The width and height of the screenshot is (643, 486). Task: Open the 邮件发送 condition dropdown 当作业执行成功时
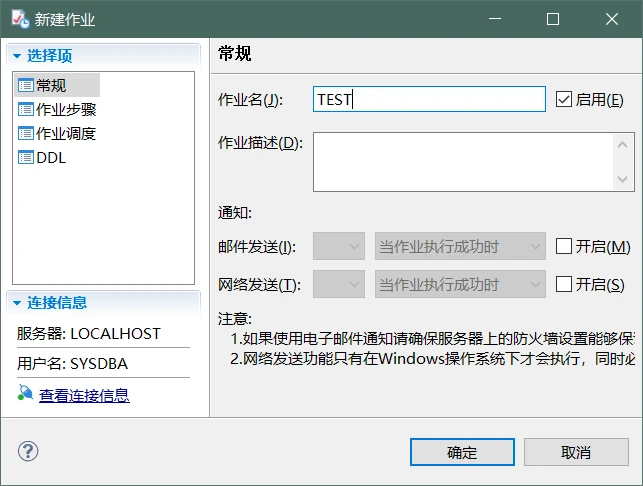(x=460, y=246)
